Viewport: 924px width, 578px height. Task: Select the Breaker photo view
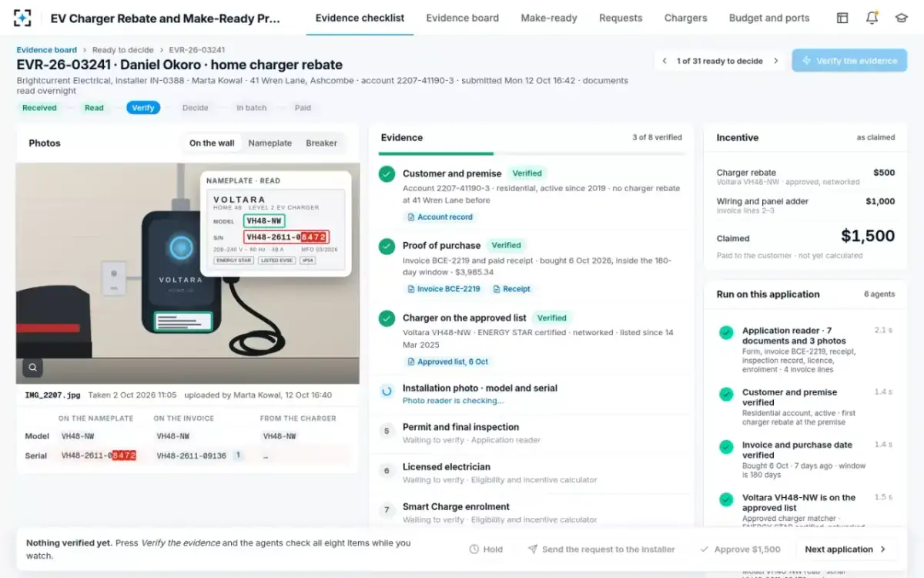point(321,143)
